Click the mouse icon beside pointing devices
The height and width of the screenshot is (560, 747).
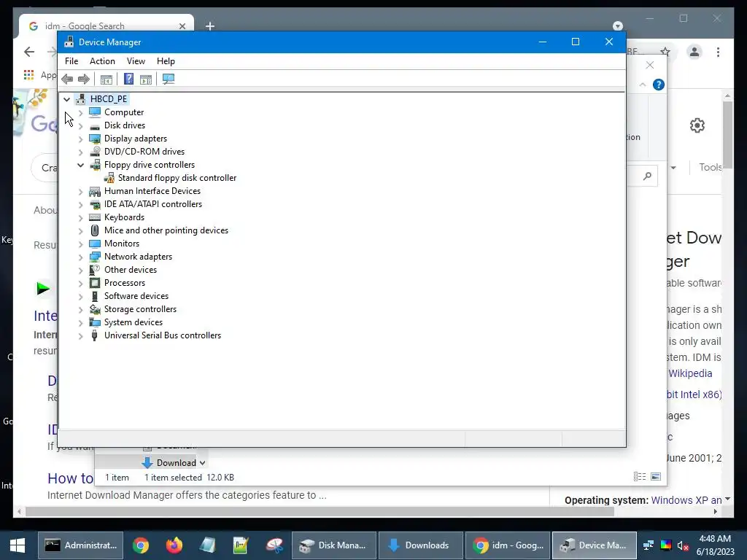click(x=95, y=230)
